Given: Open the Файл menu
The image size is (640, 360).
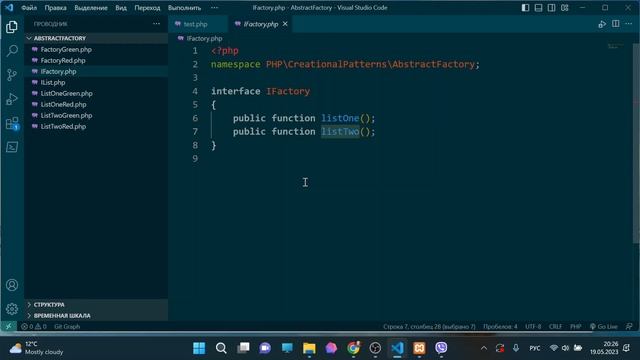Looking at the screenshot, I should click(29, 8).
